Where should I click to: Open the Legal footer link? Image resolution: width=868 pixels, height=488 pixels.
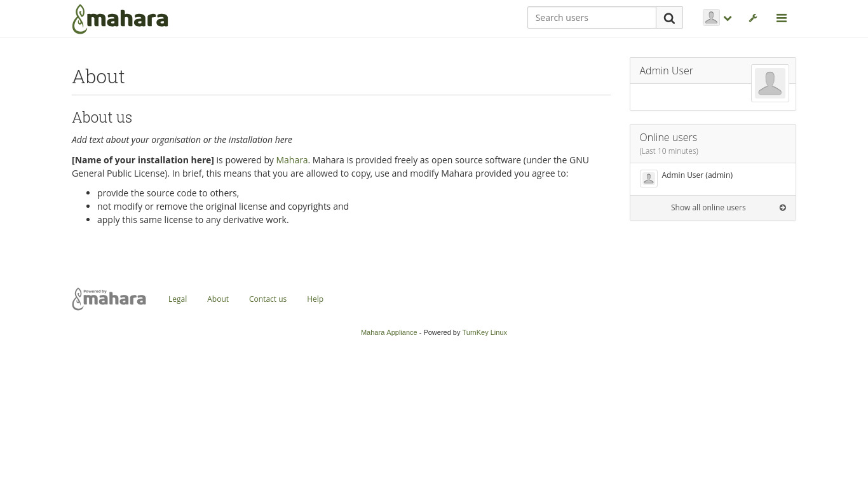click(177, 299)
